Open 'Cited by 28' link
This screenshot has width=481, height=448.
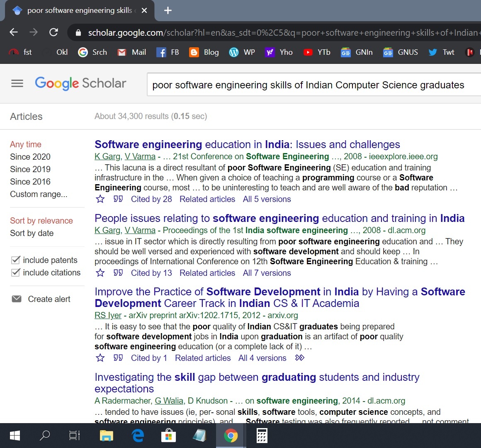(151, 199)
